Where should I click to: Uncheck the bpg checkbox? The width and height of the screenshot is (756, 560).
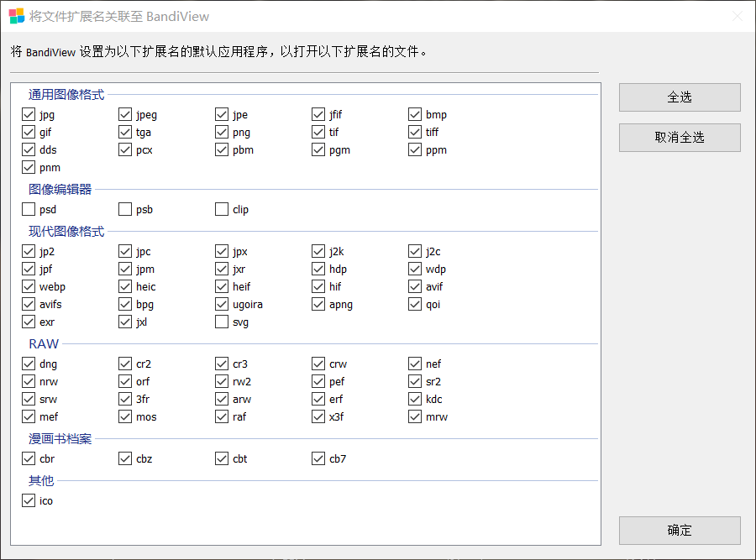pyautogui.click(x=125, y=304)
